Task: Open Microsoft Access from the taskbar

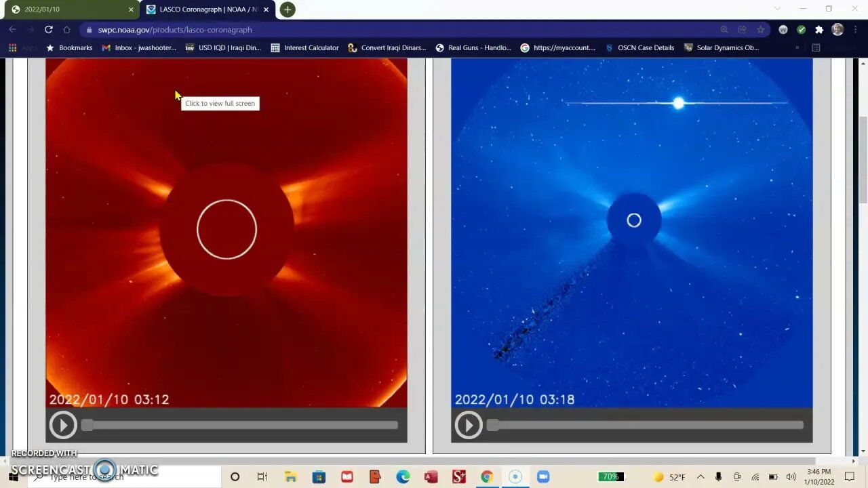Action: (x=431, y=476)
